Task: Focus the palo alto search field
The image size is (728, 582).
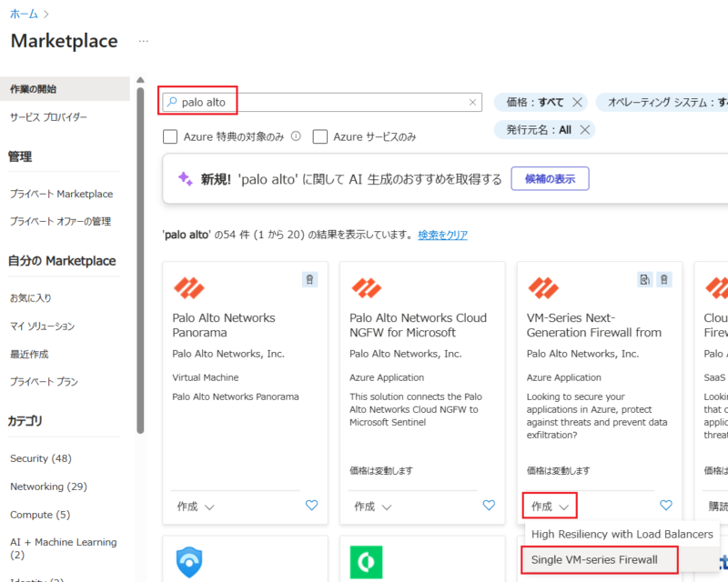Action: point(322,102)
